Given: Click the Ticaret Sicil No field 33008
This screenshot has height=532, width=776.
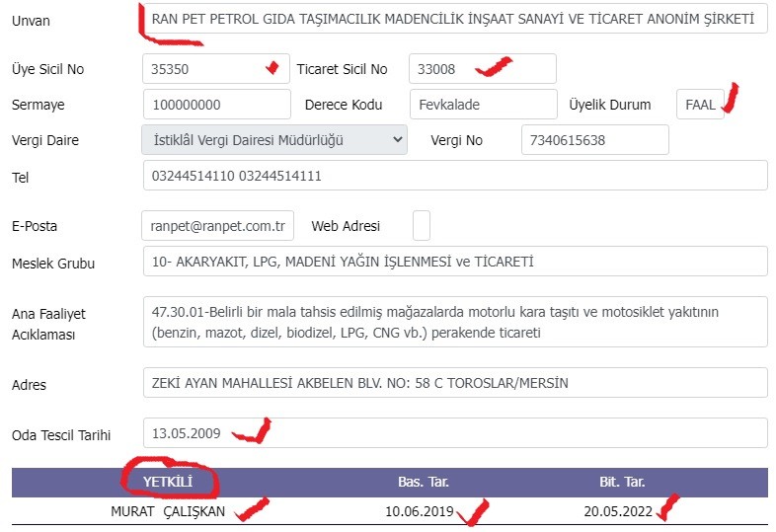Looking at the screenshot, I should point(483,69).
